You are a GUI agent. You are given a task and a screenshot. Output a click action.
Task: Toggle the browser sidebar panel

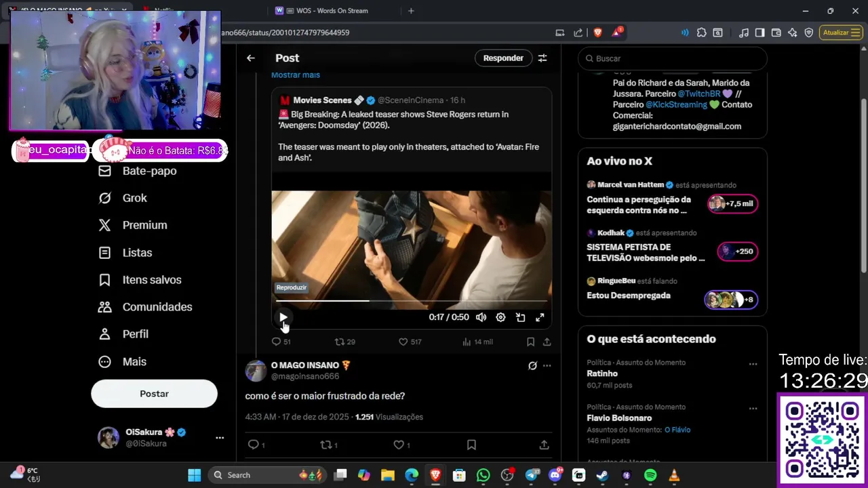(x=760, y=33)
